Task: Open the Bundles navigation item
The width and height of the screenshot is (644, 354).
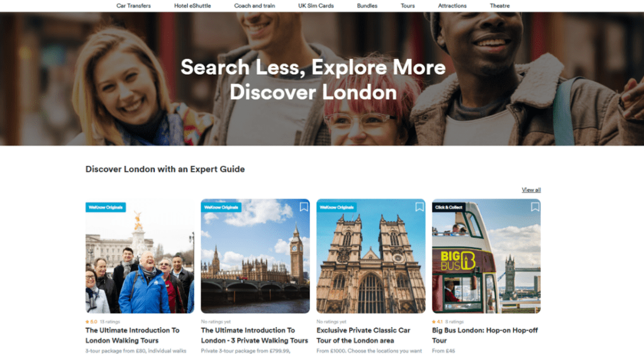Action: pos(367,6)
